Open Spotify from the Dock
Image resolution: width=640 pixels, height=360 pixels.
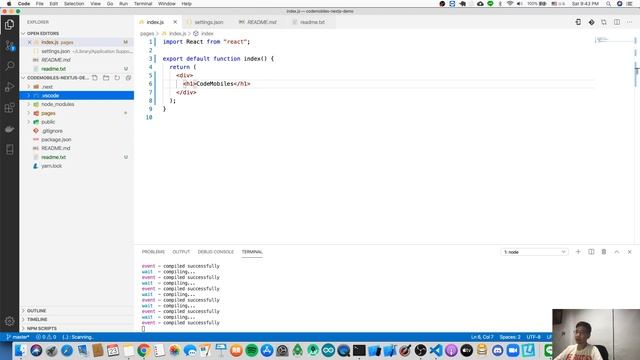(x=252, y=351)
